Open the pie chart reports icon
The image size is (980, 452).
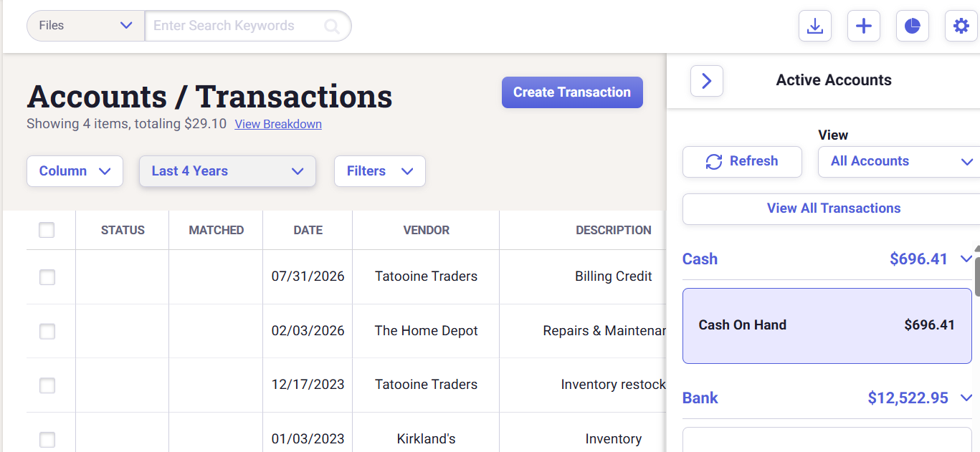(913, 27)
